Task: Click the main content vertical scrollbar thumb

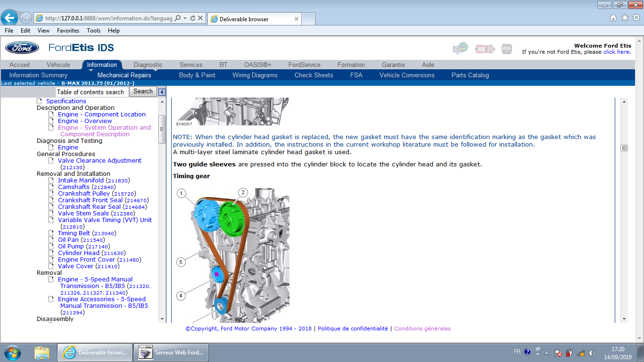Action: point(624,148)
